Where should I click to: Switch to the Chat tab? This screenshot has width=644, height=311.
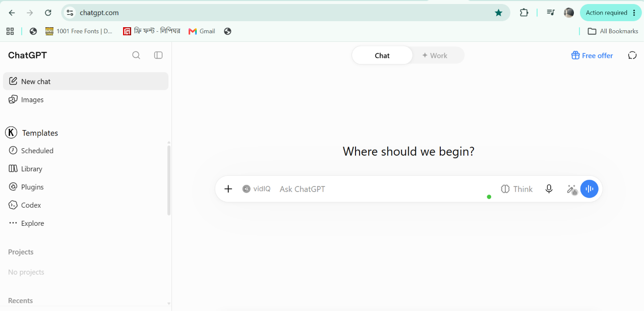[382, 55]
